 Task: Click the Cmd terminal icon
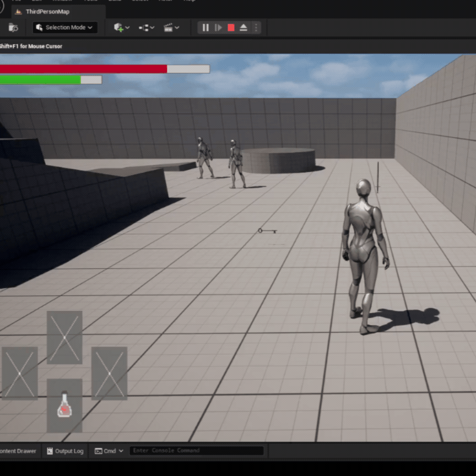99,451
